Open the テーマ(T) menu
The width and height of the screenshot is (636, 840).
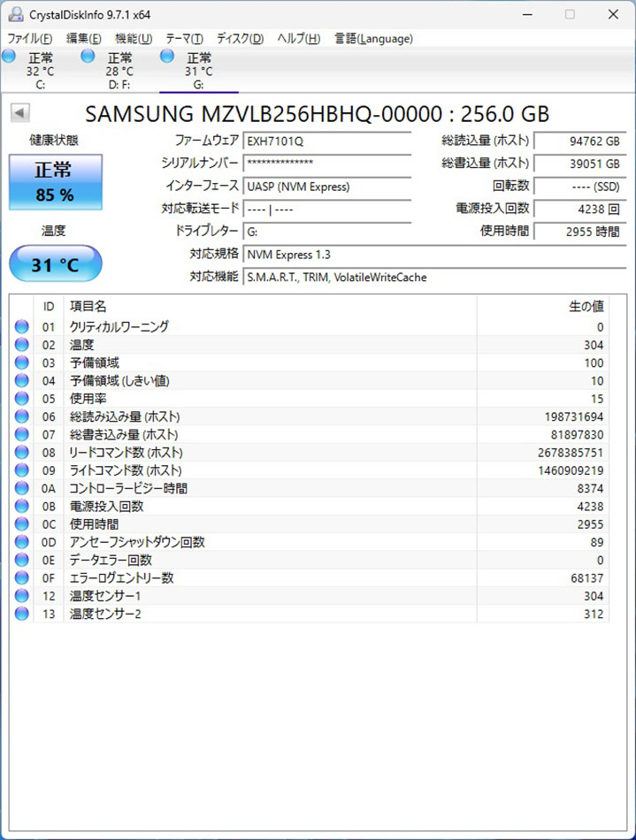click(x=184, y=39)
